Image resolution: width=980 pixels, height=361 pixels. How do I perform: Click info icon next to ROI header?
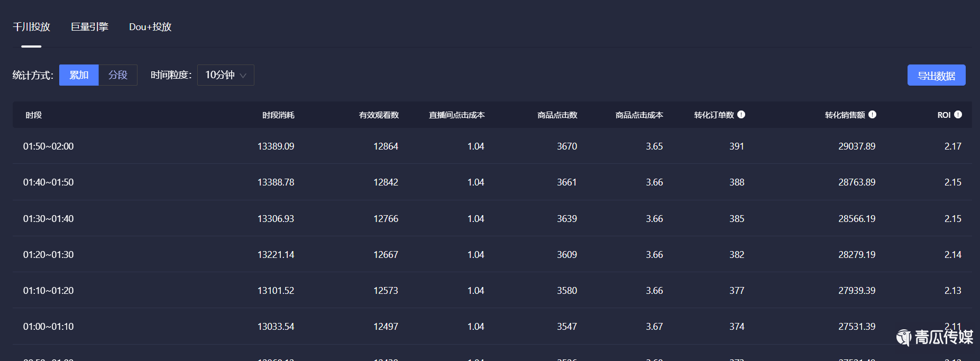[x=958, y=115]
